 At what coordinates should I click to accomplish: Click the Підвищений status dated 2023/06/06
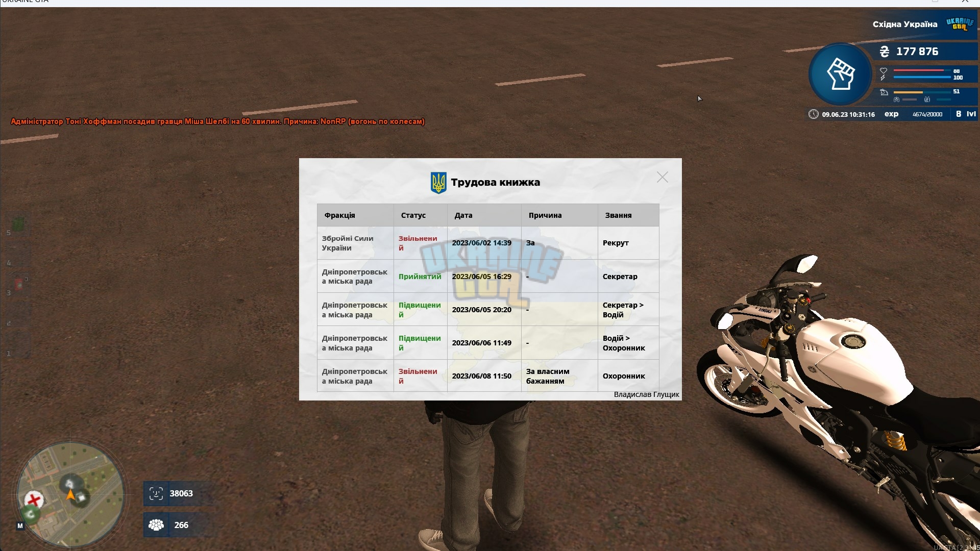click(x=420, y=343)
